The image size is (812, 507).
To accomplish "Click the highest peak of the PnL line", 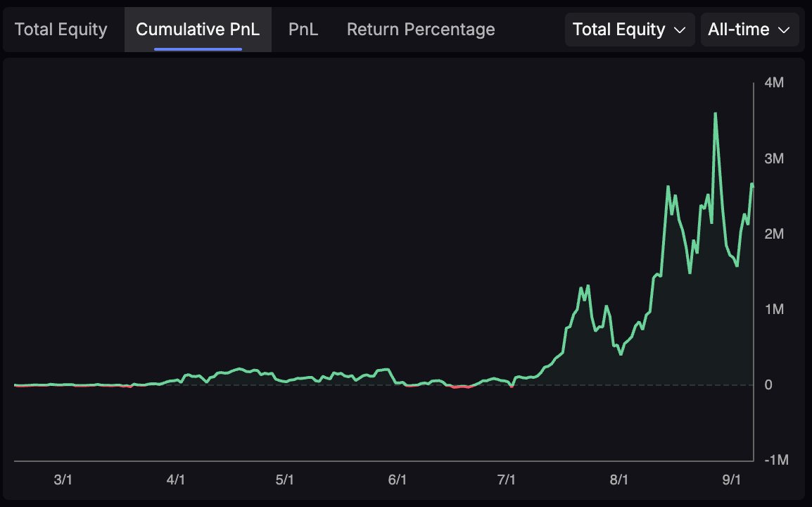I will pyautogui.click(x=715, y=114).
